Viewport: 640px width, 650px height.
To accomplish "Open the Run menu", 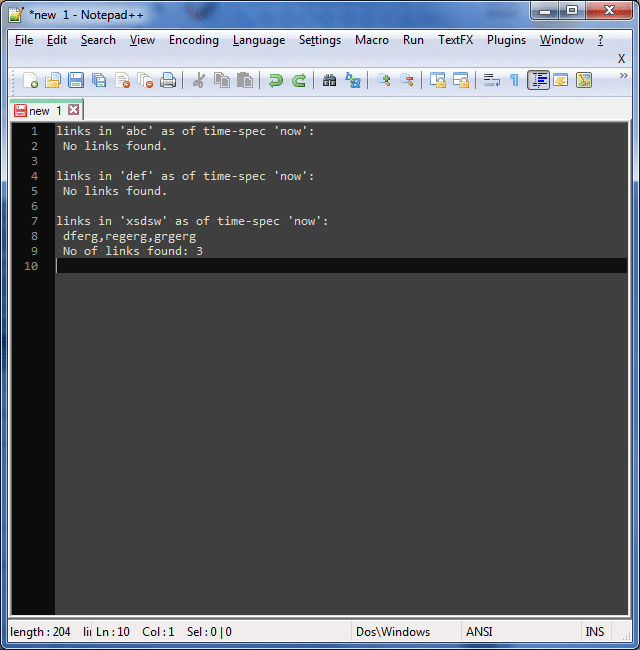I will 413,40.
